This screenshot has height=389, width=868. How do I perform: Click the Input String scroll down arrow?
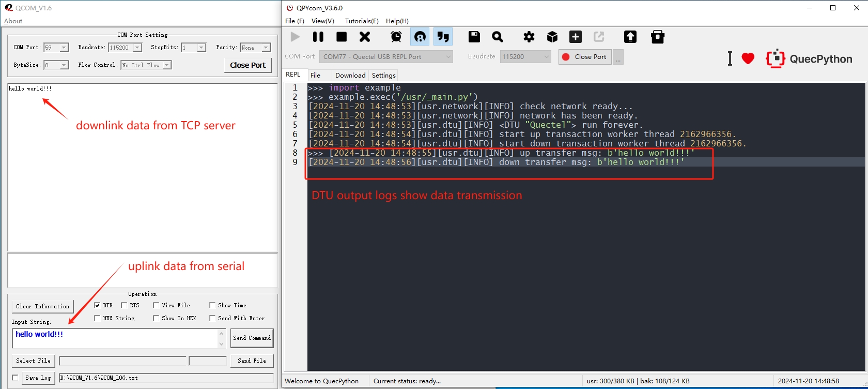pos(222,343)
